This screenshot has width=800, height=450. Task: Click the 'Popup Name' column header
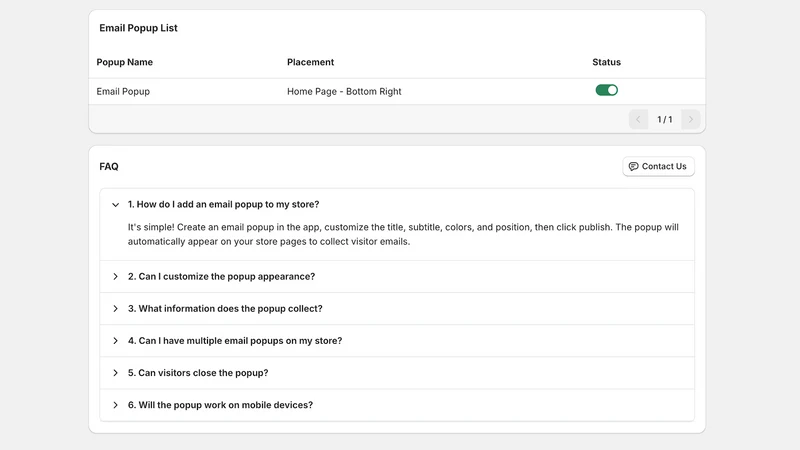pyautogui.click(x=124, y=62)
